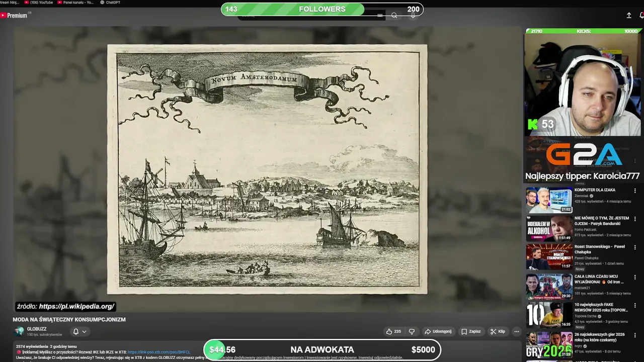
Task: Click the '150 tys. subskrybentów' subscriber count
Action: tap(45, 335)
